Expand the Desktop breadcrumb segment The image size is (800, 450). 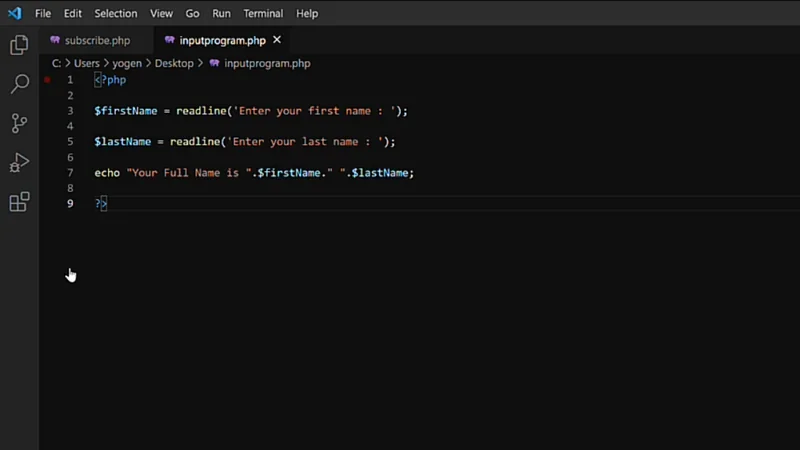pyautogui.click(x=174, y=63)
